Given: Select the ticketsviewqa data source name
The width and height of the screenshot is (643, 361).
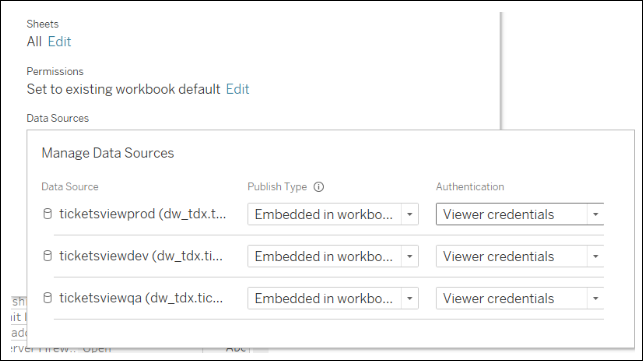Looking at the screenshot, I should pos(141,298).
